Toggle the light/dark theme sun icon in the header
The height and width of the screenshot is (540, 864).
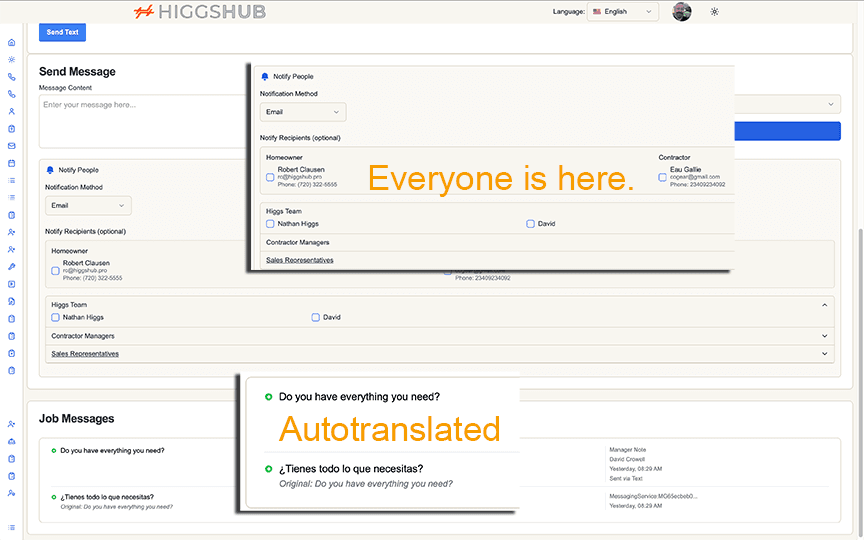(x=714, y=12)
